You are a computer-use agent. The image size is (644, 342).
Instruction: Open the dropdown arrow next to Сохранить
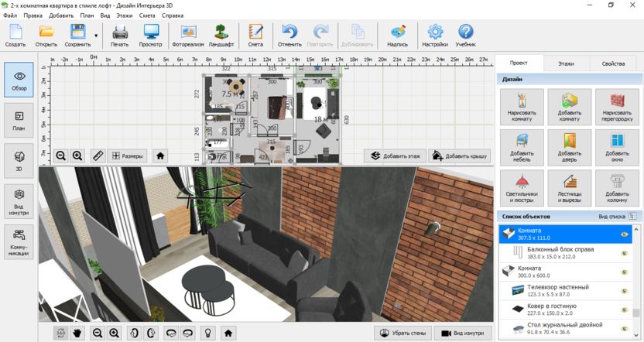96,36
